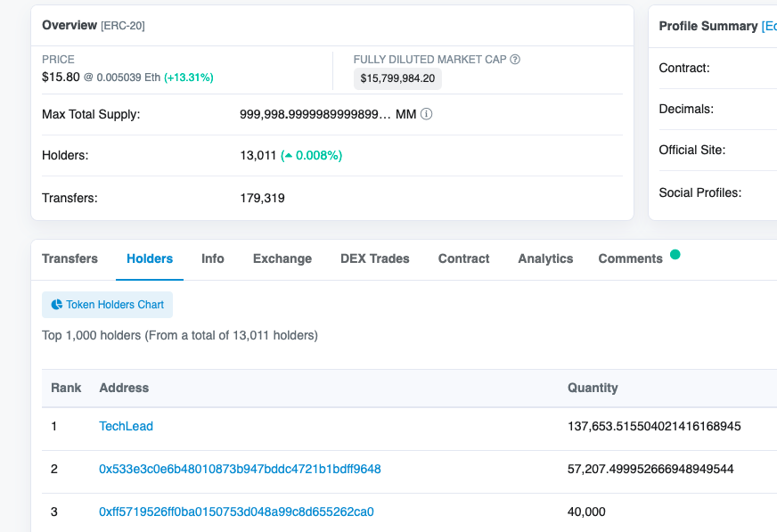Click the Quantity column header

(x=593, y=388)
